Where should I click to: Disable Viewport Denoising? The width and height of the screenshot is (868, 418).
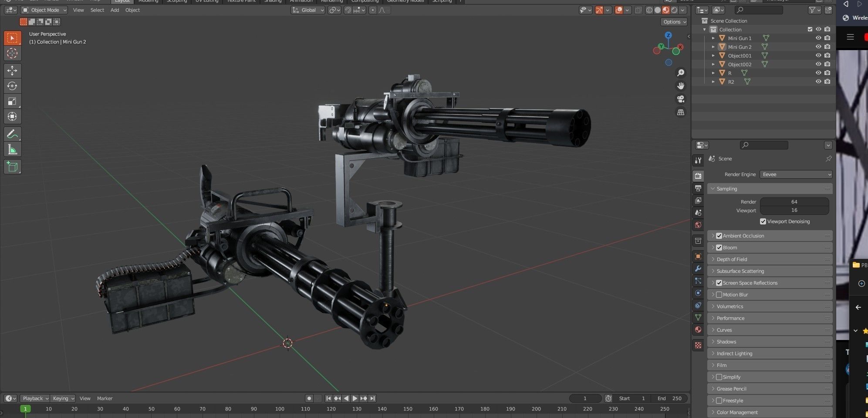(763, 221)
